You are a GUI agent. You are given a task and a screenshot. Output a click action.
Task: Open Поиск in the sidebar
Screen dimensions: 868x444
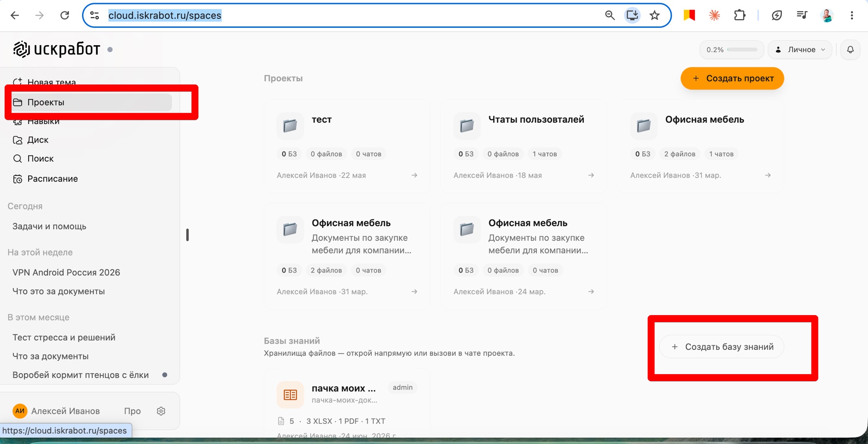(40, 158)
